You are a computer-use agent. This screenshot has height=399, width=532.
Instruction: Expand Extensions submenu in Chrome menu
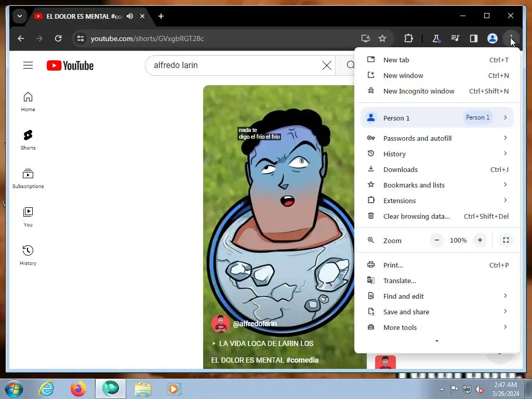pyautogui.click(x=437, y=201)
